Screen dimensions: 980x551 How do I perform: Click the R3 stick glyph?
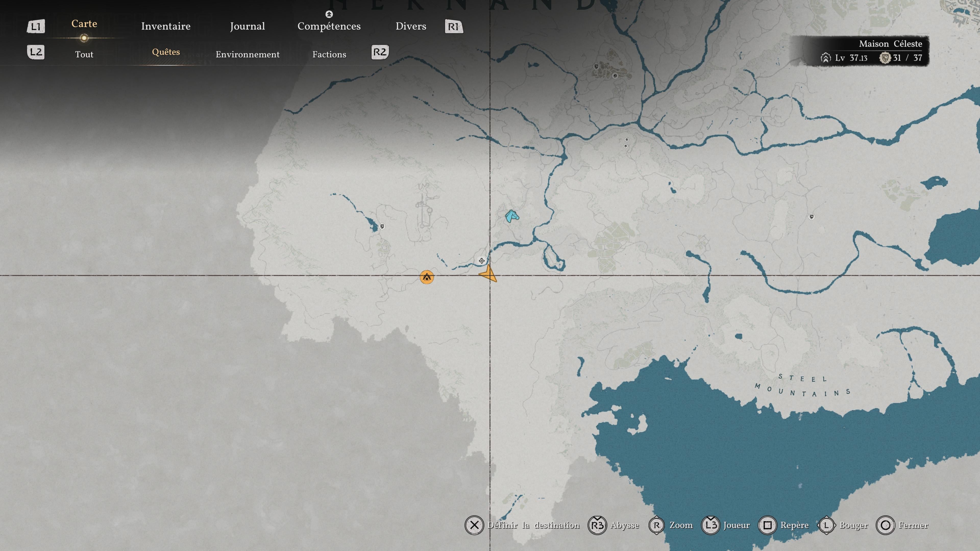pyautogui.click(x=597, y=525)
